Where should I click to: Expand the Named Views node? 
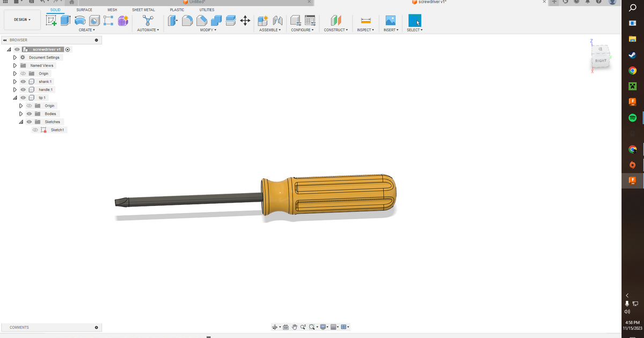pos(14,65)
